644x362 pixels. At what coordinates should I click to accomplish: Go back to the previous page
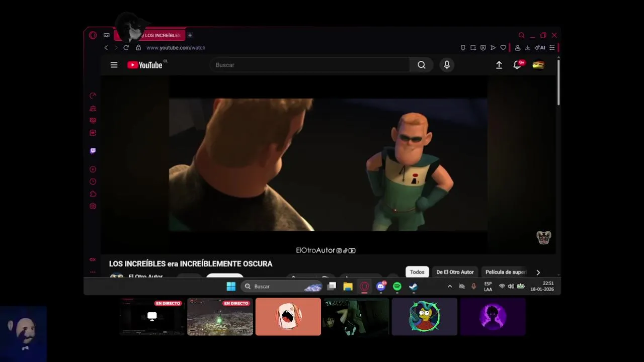106,48
